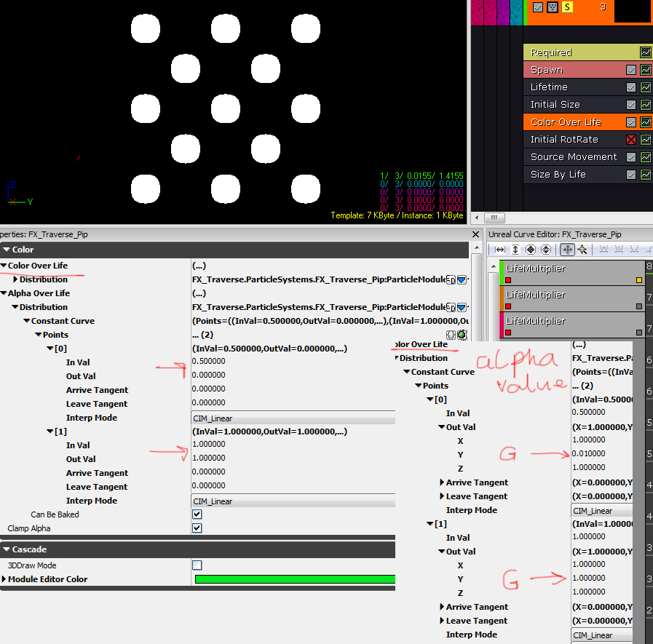The width and height of the screenshot is (653, 644).
Task: Open Interp Mode CIM_Linear dropdown for point [1]
Action: [293, 501]
